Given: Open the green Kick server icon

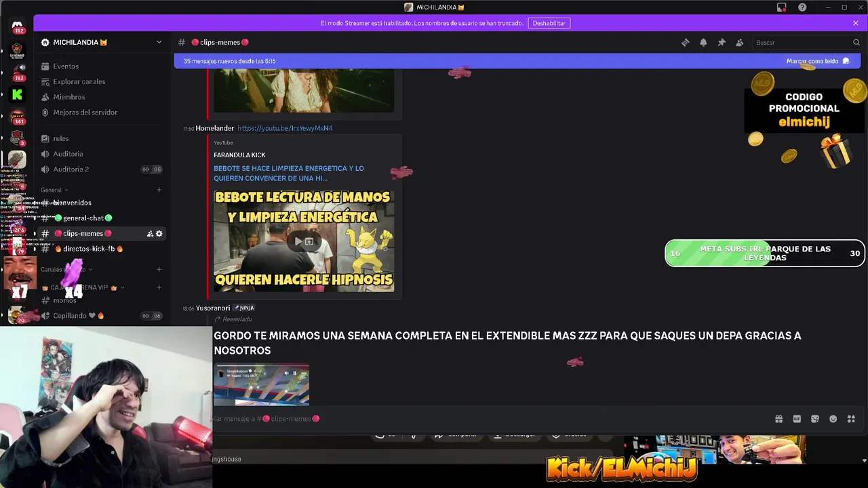Looking at the screenshot, I should 18,94.
